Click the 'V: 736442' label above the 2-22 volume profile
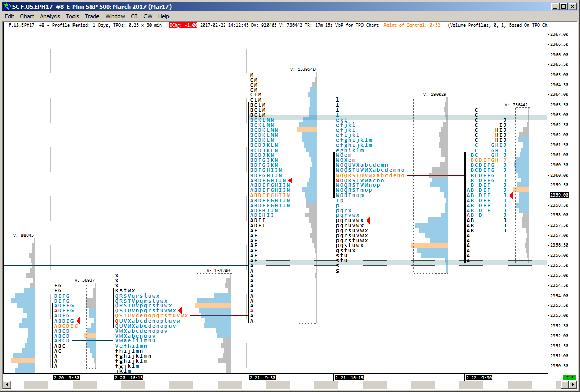This screenshot has height=392, width=580. click(x=516, y=105)
